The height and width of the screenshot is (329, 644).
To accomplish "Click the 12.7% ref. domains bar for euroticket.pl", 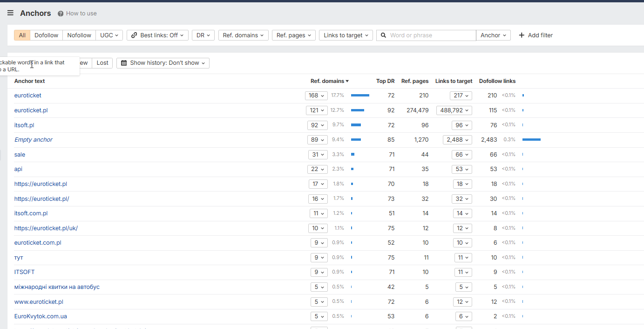I will [x=358, y=110].
